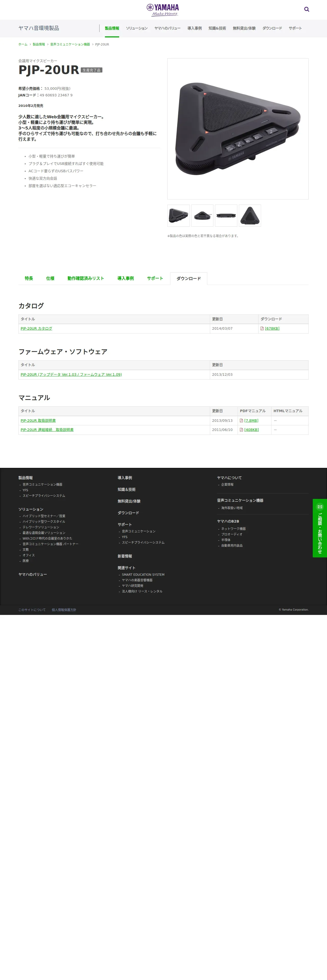Select the fourth product thumbnail top view
This screenshot has height=980, width=327.
coord(250,216)
